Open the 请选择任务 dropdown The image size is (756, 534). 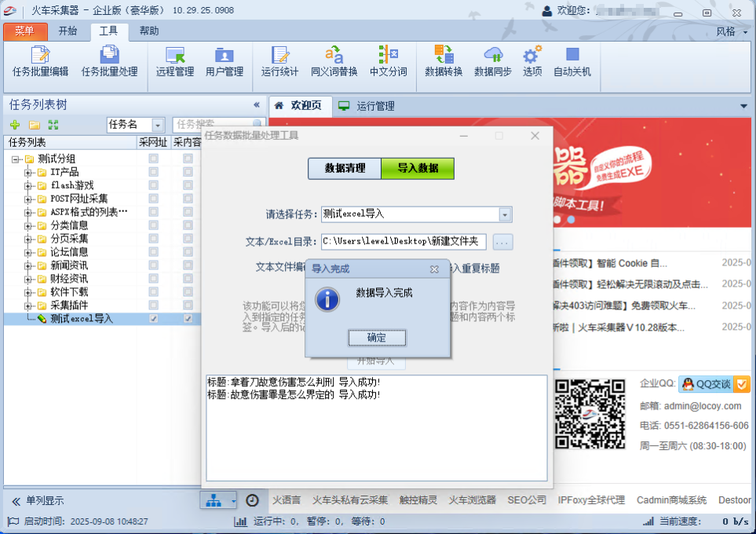(x=506, y=214)
